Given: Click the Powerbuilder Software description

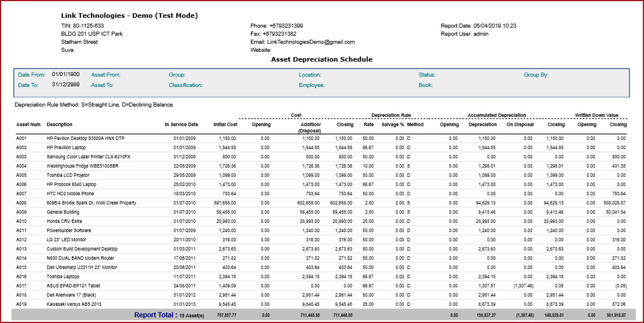Looking at the screenshot, I should click(x=68, y=230).
